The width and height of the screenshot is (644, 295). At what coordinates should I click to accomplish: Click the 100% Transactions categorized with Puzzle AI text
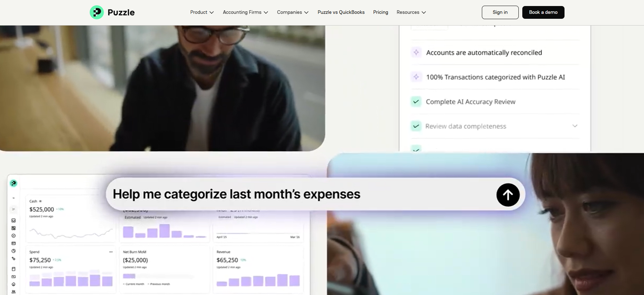tap(495, 77)
